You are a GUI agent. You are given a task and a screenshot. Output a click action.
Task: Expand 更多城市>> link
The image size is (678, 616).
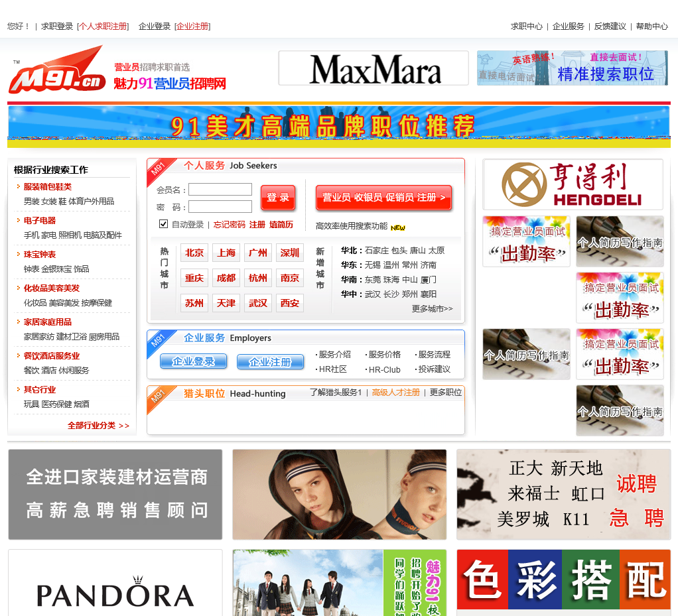click(432, 308)
